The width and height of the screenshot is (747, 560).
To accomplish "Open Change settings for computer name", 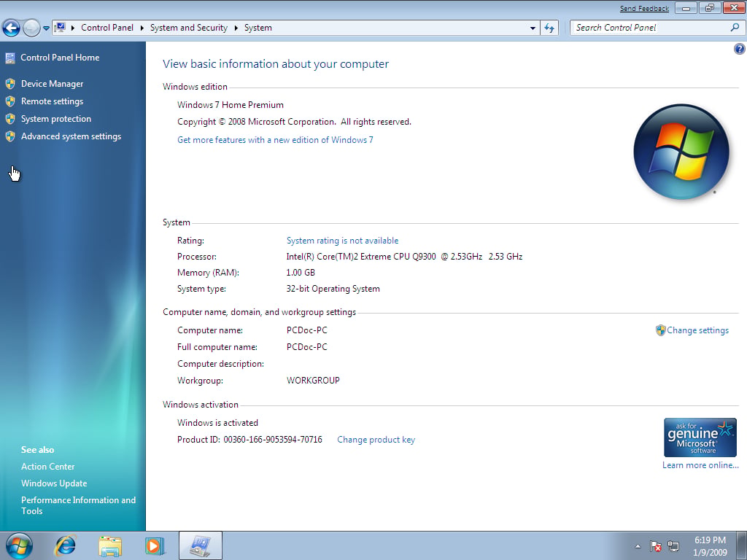I will tap(697, 330).
